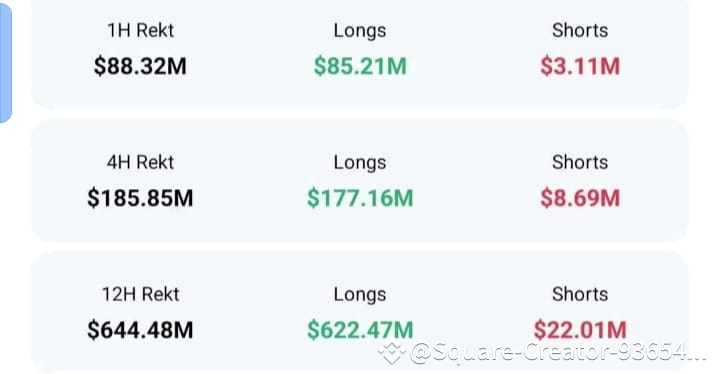Click the Binance Square watermark logo icon

click(x=391, y=352)
